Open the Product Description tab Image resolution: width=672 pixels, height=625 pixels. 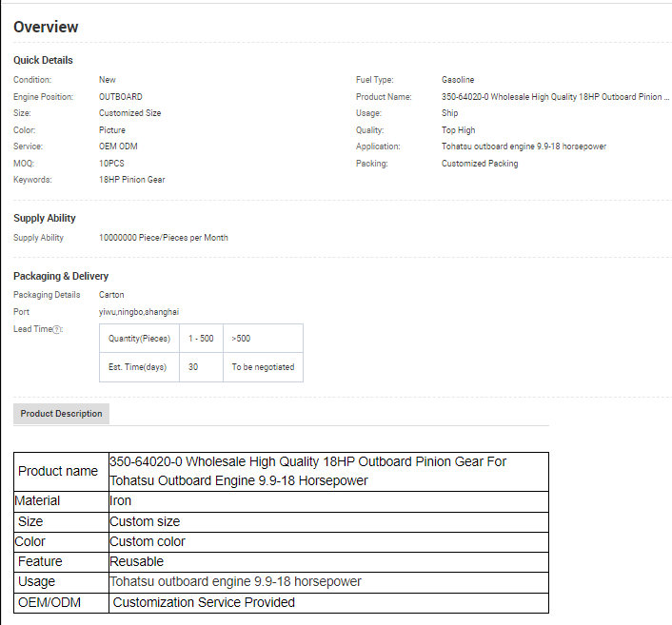coord(61,414)
